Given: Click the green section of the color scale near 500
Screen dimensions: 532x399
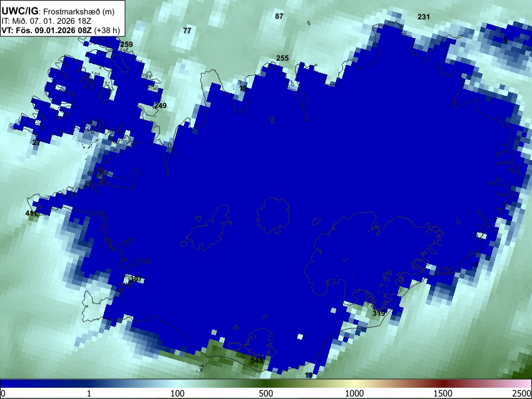Looking at the screenshot, I should (x=265, y=383).
